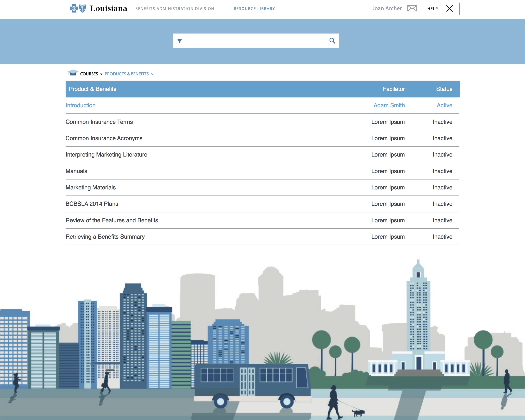
Task: Open the Introduction course link
Action: 81,105
